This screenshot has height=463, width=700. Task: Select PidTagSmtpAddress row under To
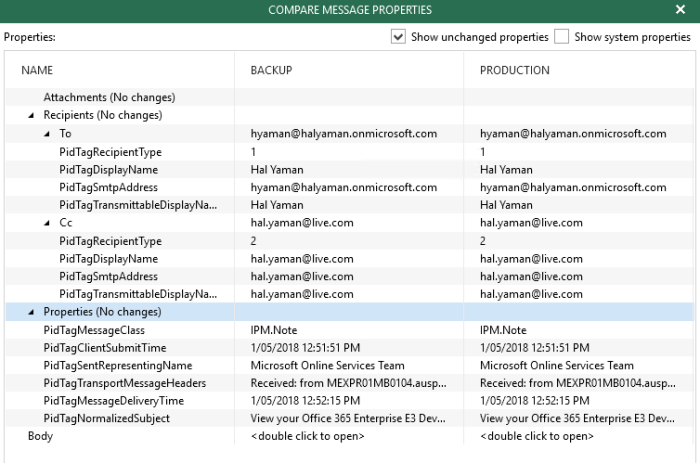(350, 188)
